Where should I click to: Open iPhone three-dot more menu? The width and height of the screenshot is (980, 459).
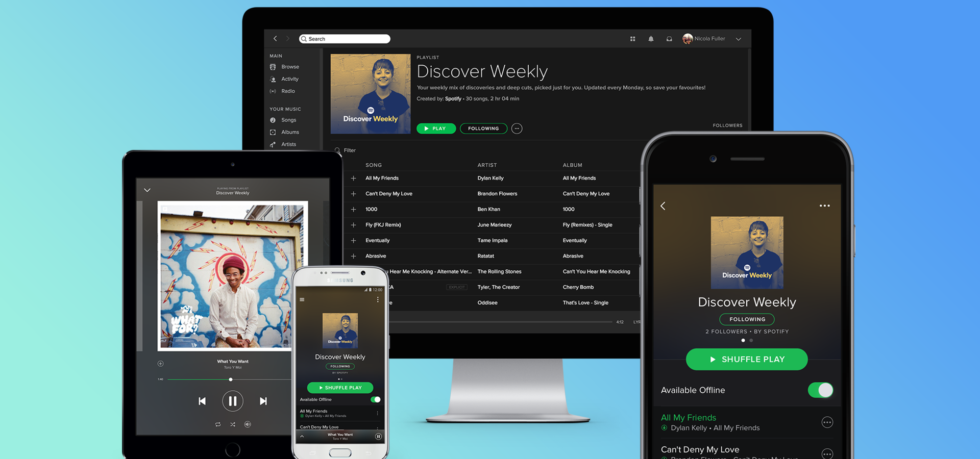[x=825, y=206]
